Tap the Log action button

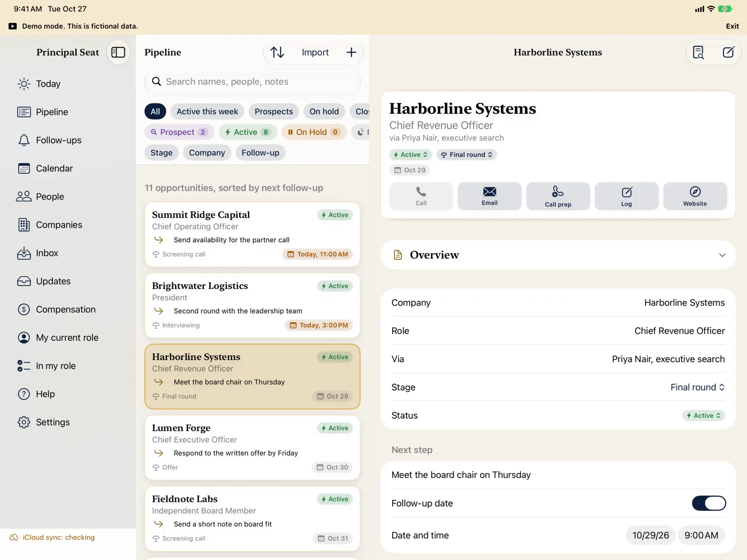point(626,196)
